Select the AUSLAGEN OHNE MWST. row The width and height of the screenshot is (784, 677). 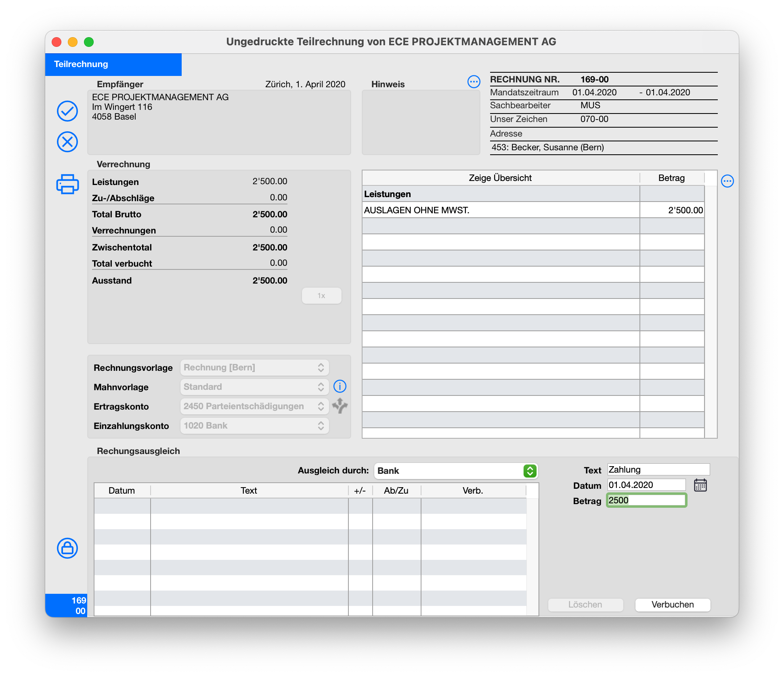pyautogui.click(x=533, y=210)
